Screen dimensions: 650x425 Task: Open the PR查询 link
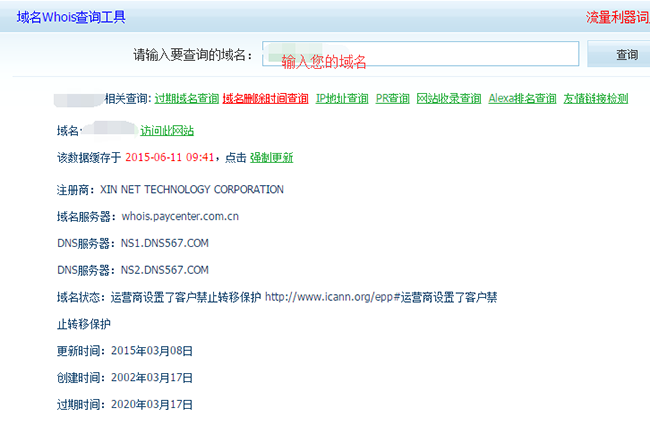[393, 99]
